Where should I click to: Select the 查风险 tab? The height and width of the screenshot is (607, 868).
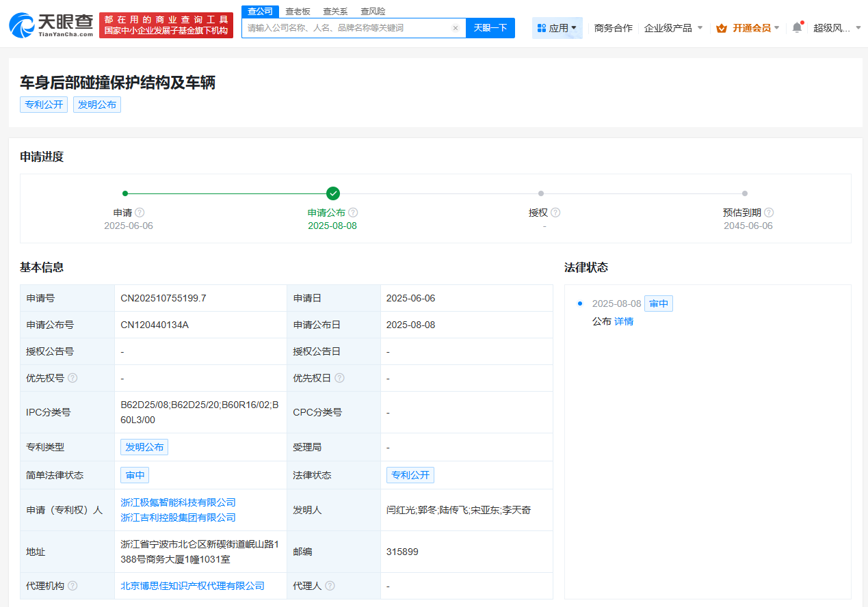click(x=373, y=11)
